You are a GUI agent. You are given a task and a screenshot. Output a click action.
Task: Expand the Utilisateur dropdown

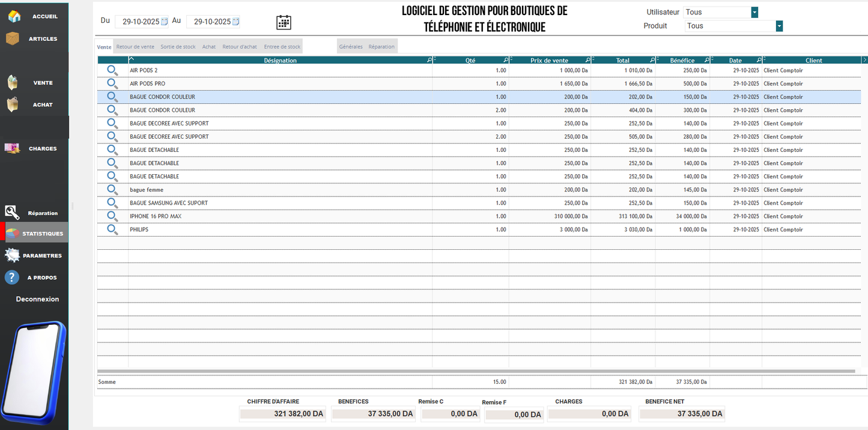coord(754,12)
